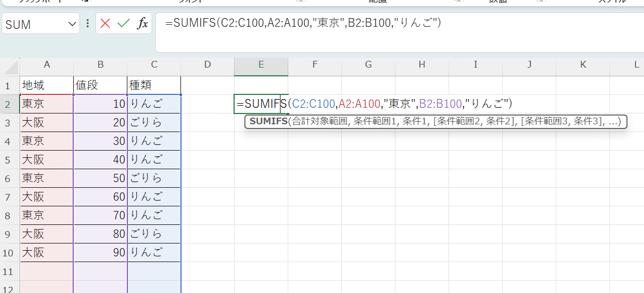644x293 pixels.
Task: Click cell A1 labeled 地域
Action: [47, 85]
